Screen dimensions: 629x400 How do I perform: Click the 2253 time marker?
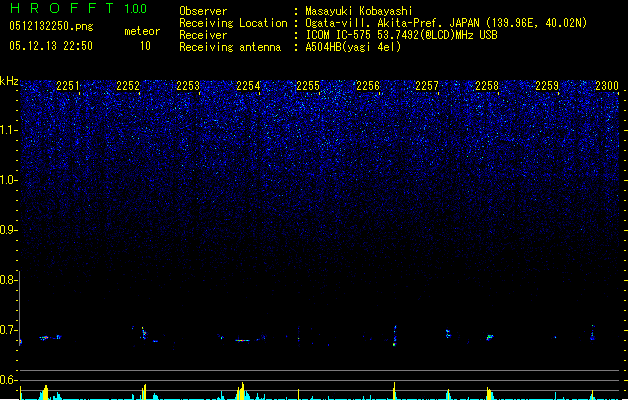click(188, 86)
